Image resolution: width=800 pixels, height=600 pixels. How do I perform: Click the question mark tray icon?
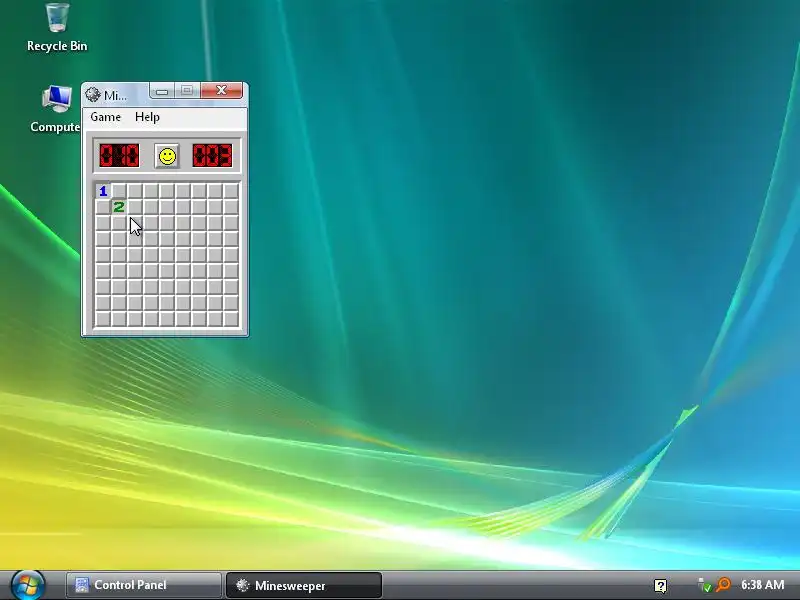pyautogui.click(x=660, y=586)
